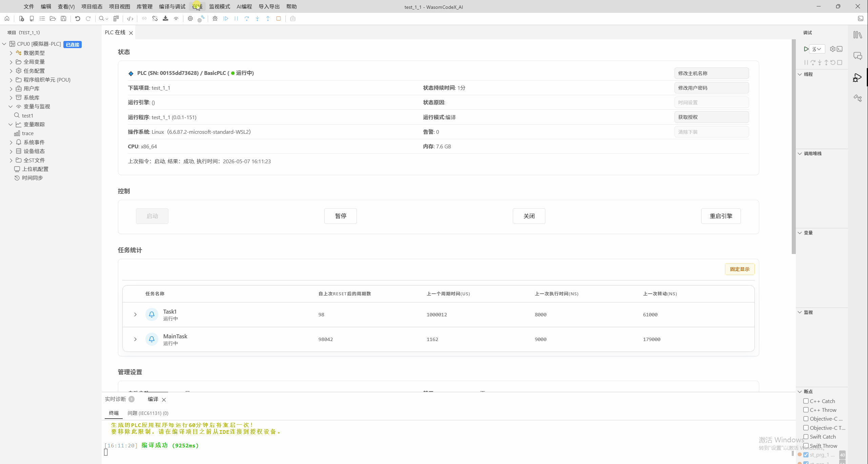Click the disconnect broken-link toolbar icon

155,19
